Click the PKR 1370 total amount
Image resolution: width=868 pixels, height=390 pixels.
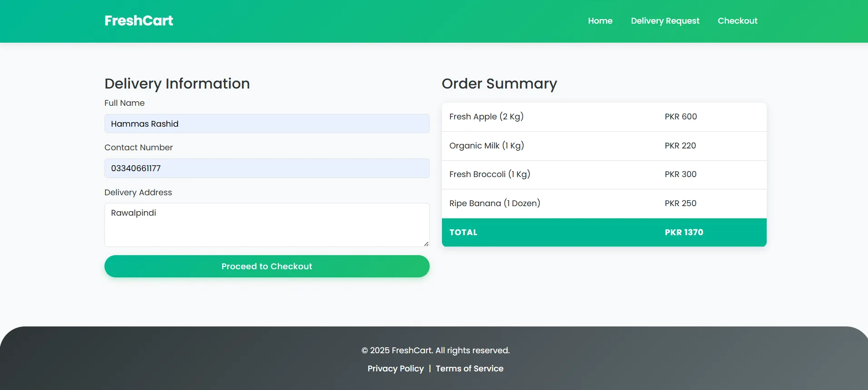pos(684,232)
